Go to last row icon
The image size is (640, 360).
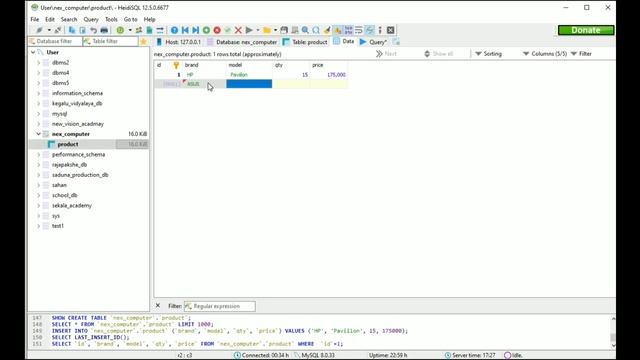(196, 30)
